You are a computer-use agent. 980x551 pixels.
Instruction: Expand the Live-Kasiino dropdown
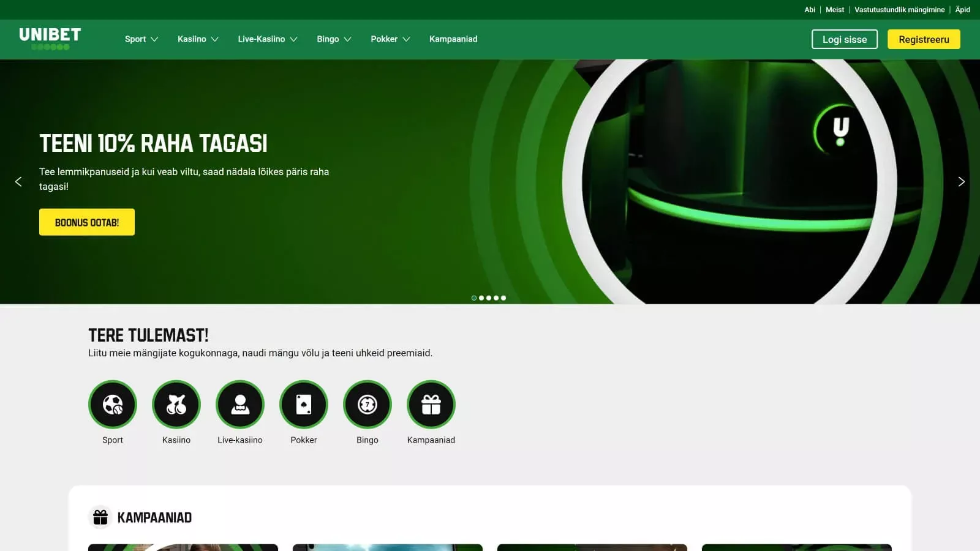pos(266,39)
